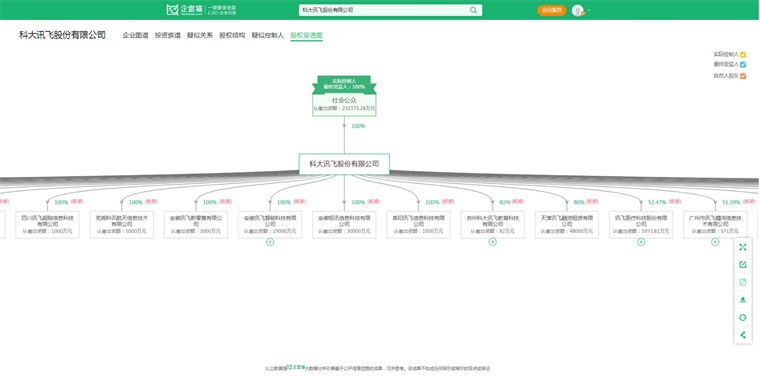Click the 100% label below 社会公众
The width and height of the screenshot is (760, 376).
[358, 126]
